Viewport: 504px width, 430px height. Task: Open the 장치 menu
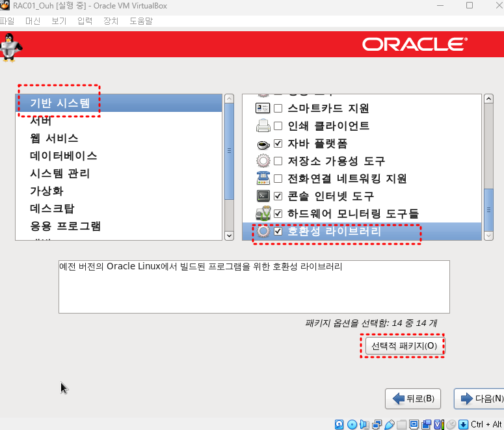(111, 21)
